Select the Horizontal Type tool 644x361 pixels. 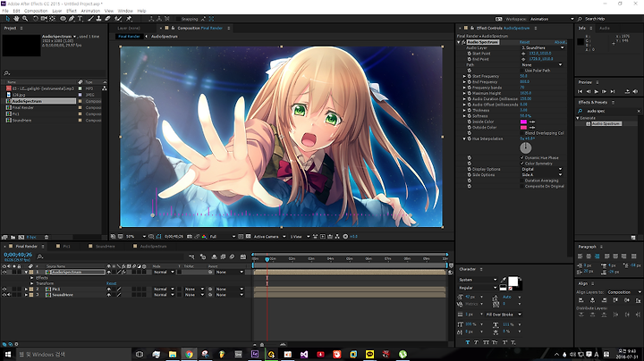click(80, 19)
